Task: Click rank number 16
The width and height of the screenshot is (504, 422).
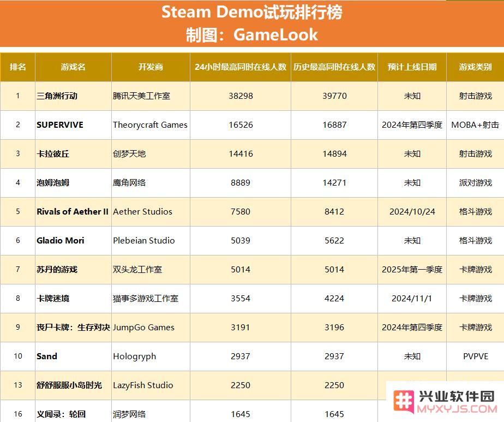Action: 18,414
